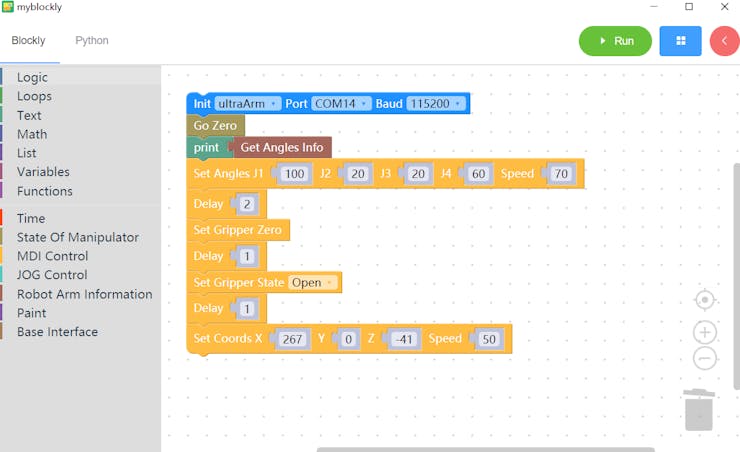The image size is (740, 452).
Task: Open the State Of Manipulator category
Action: pos(80,237)
